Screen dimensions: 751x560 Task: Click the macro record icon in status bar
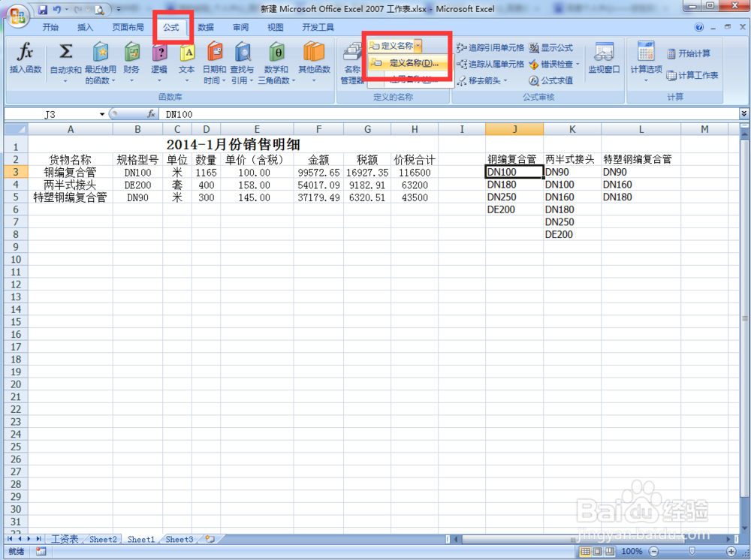click(x=41, y=552)
